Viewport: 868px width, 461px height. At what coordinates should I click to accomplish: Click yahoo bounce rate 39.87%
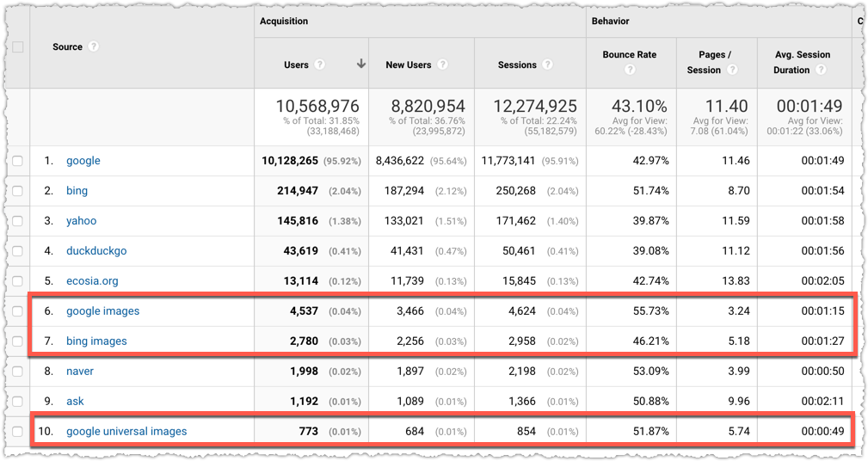tap(650, 221)
